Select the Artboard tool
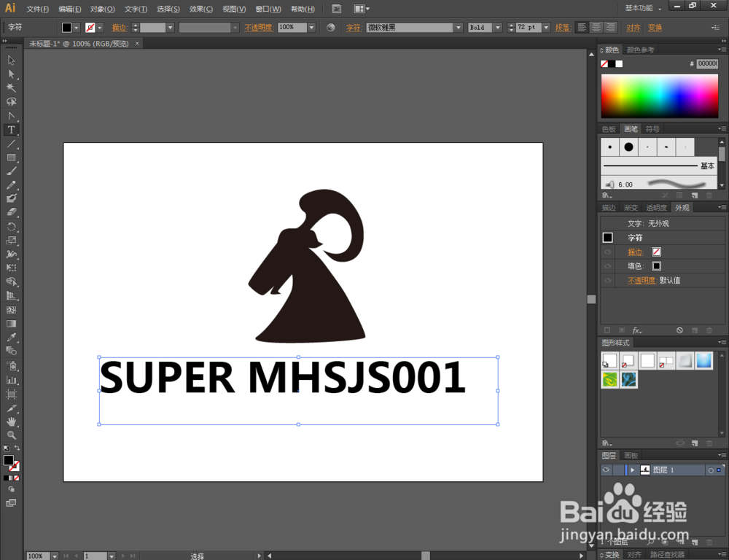The height and width of the screenshot is (560, 729). tap(11, 394)
